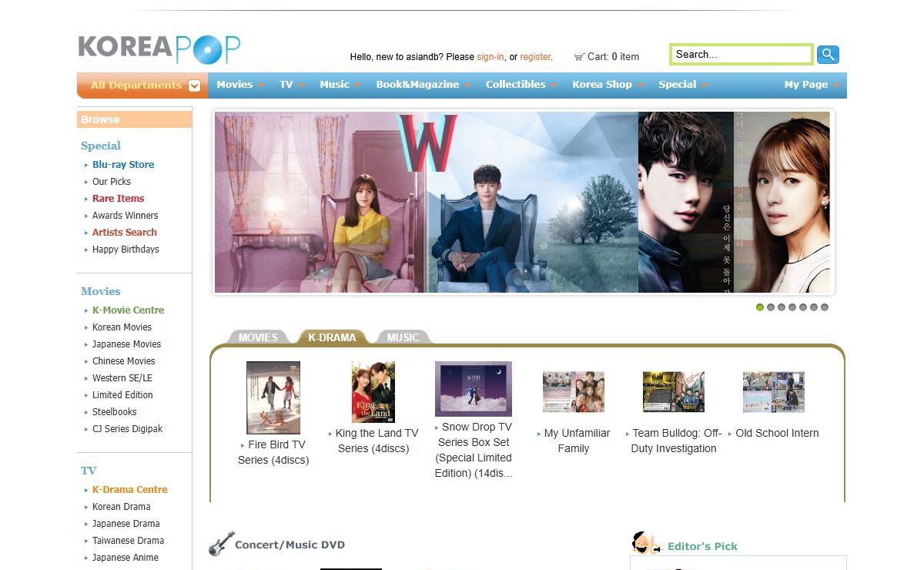
Task: Select the fifth carousel dot
Action: coord(803,307)
